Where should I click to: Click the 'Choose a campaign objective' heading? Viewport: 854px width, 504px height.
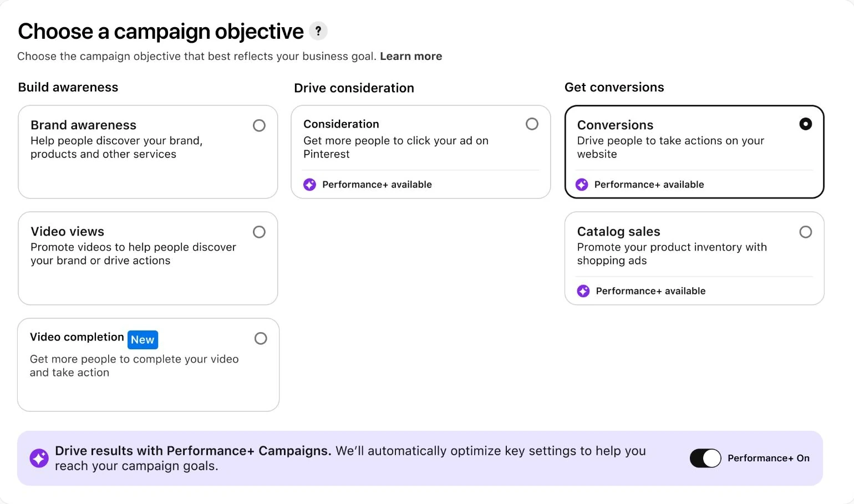click(x=161, y=32)
